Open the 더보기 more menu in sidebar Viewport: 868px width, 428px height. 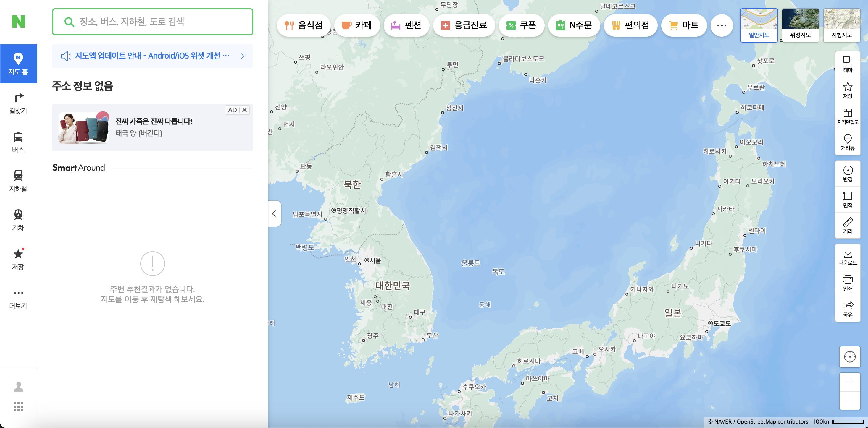coord(18,298)
